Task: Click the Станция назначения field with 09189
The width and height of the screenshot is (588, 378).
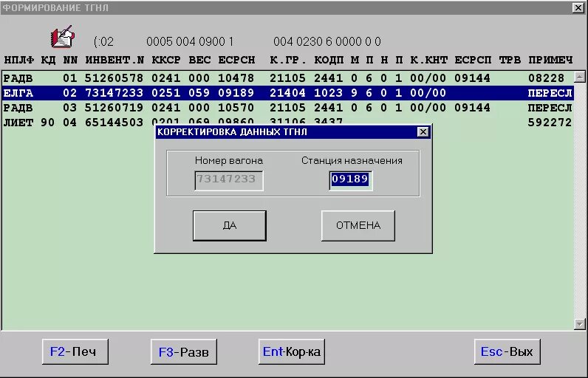Action: 351,181
